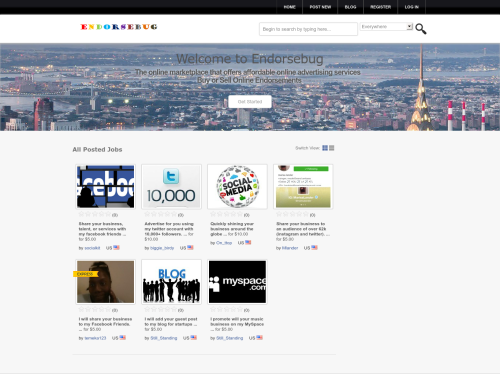
Task: Click the US flag on the blog guest post job
Action: click(x=193, y=338)
